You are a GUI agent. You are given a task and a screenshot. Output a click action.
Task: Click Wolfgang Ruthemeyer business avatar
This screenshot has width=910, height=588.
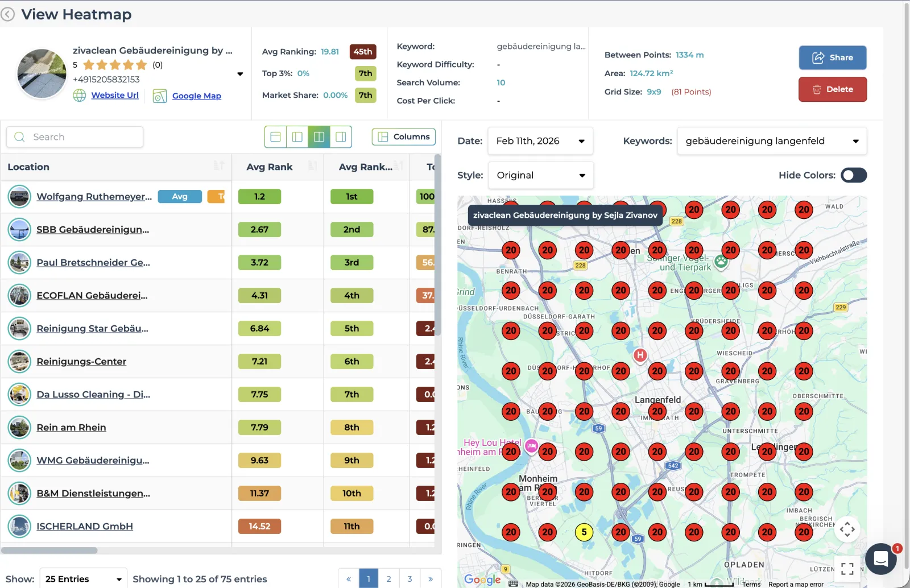click(19, 197)
